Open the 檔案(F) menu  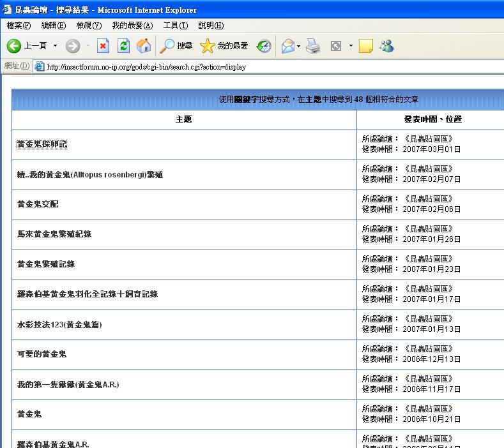(x=19, y=26)
